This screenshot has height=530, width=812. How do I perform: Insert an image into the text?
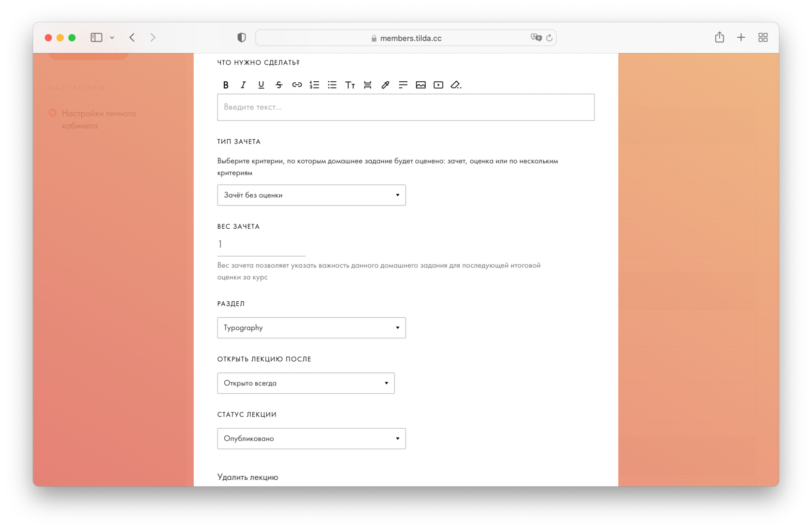tap(420, 85)
